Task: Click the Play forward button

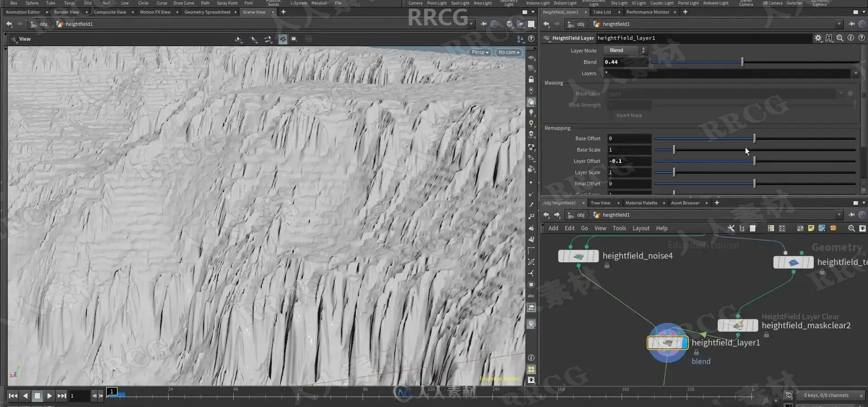Action: pos(49,396)
